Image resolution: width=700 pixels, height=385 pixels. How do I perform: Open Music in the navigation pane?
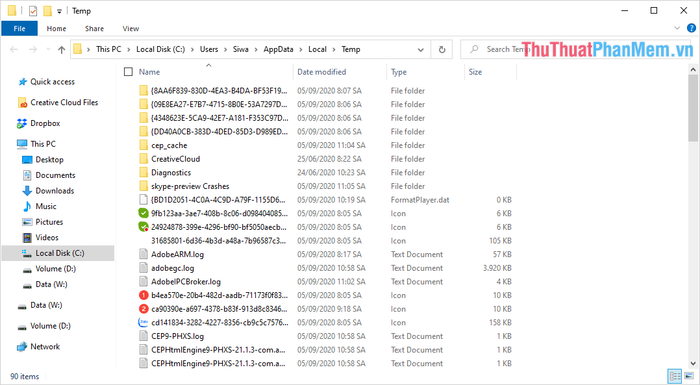click(x=46, y=206)
